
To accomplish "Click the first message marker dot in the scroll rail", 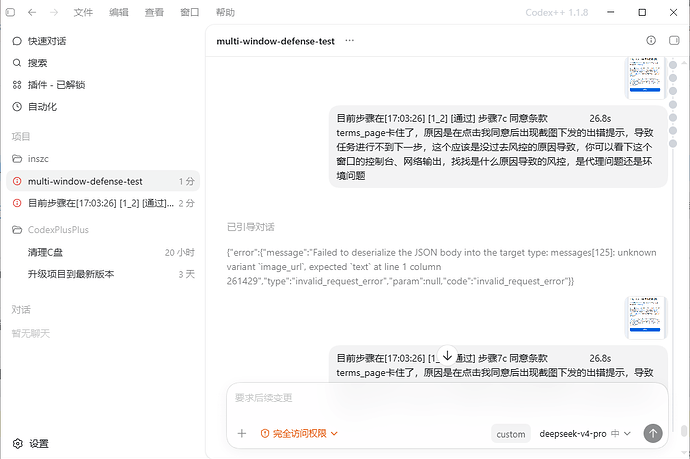I will pyautogui.click(x=672, y=65).
